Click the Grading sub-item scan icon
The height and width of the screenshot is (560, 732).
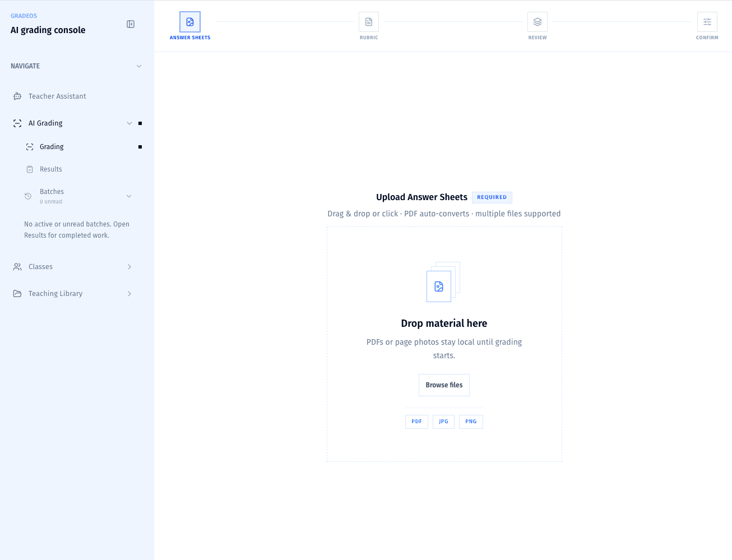pyautogui.click(x=30, y=147)
